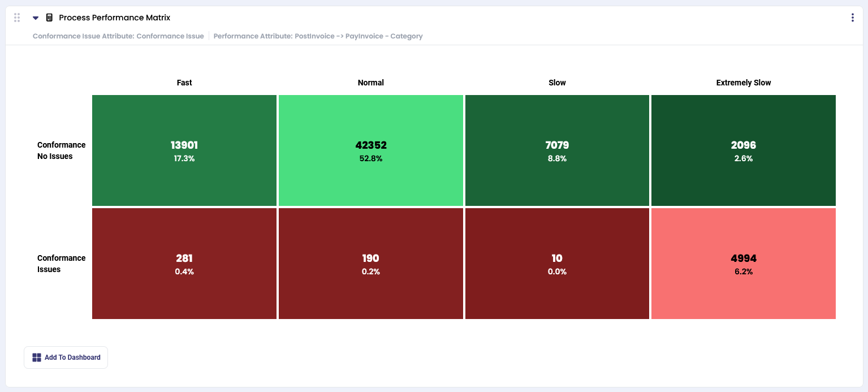This screenshot has width=868, height=392.
Task: Click the Slow cell showing 7079
Action: [x=557, y=150]
